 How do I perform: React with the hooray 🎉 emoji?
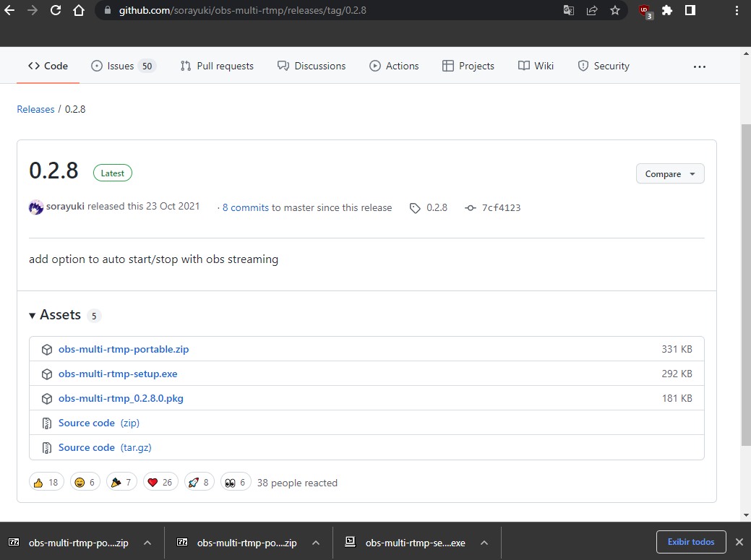coord(121,481)
